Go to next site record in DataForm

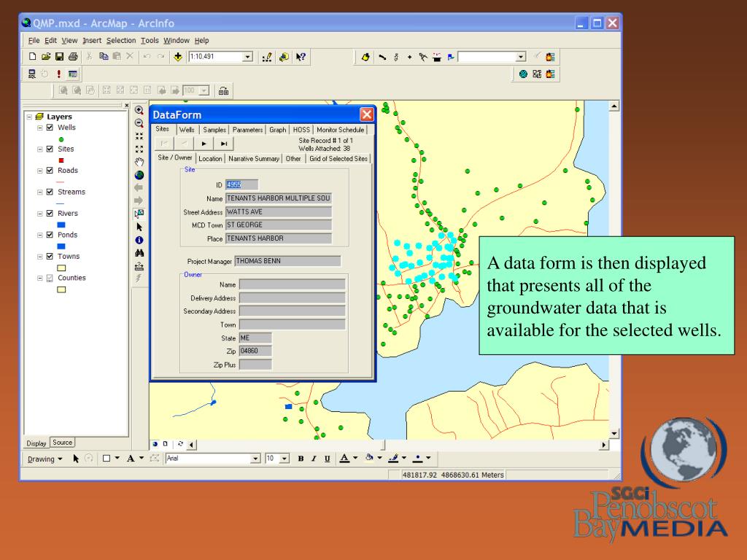[x=204, y=144]
